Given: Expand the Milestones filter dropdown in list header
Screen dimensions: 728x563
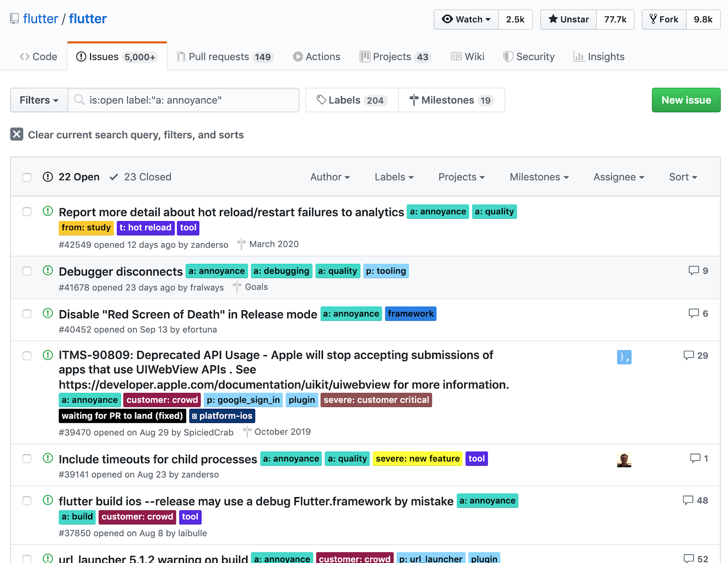Looking at the screenshot, I should pos(539,177).
